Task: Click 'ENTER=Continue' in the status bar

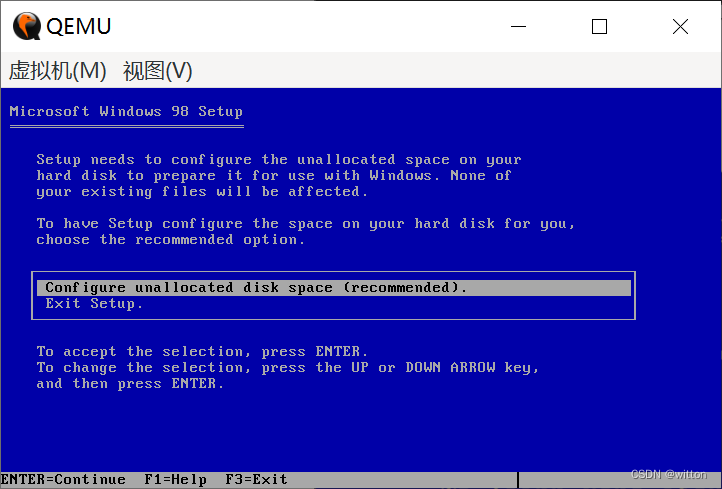Action: pyautogui.click(x=63, y=480)
